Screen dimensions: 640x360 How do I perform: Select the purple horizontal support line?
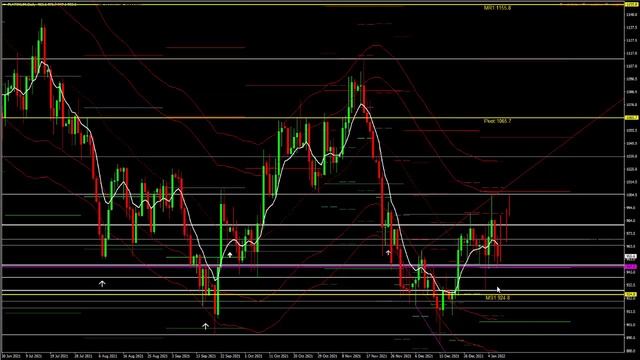point(313,266)
